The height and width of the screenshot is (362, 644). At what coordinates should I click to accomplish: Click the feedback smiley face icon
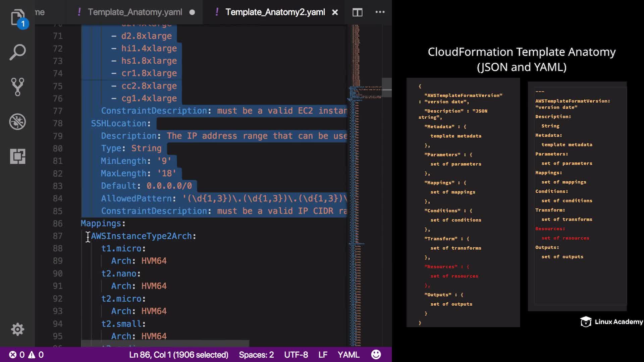click(376, 354)
